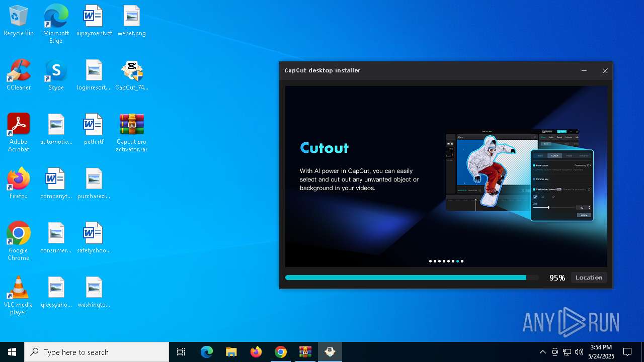Select the purchasezi file icon
Viewport: 644px width, 362px height.
click(94, 184)
